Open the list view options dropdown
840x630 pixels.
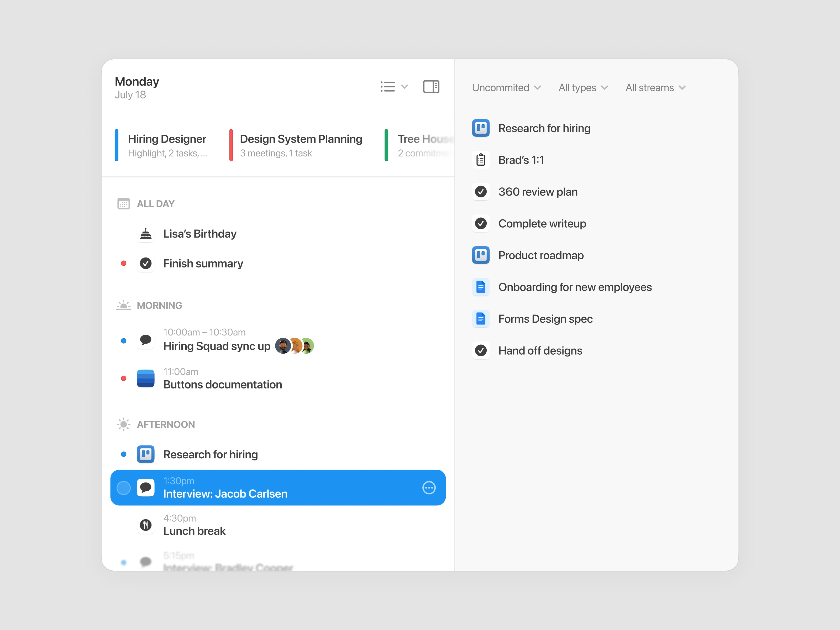394,87
